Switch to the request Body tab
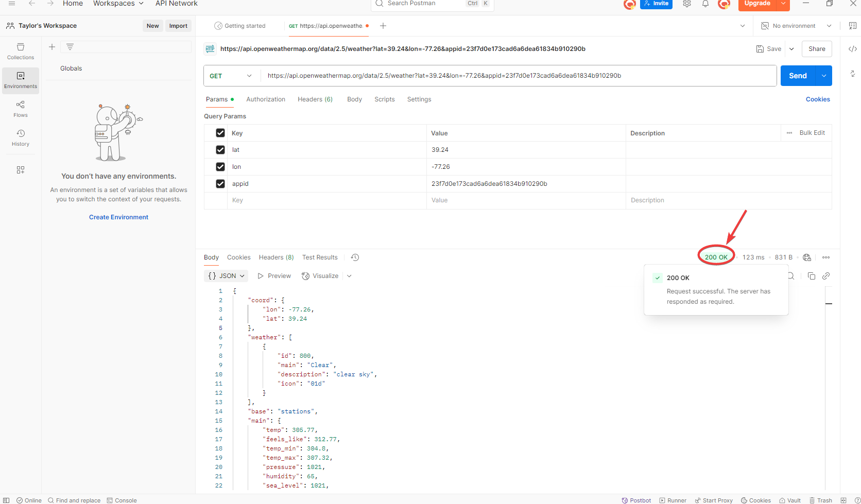 pyautogui.click(x=354, y=99)
